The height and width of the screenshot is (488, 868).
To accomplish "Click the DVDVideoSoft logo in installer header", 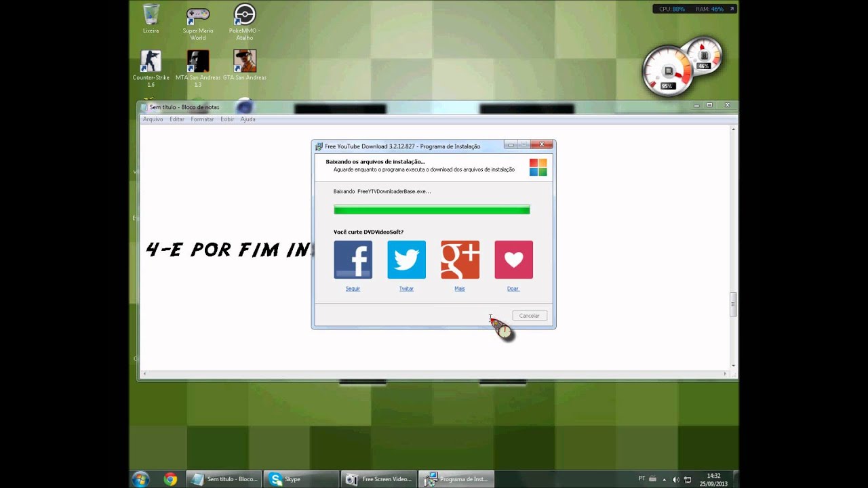I will 538,167.
